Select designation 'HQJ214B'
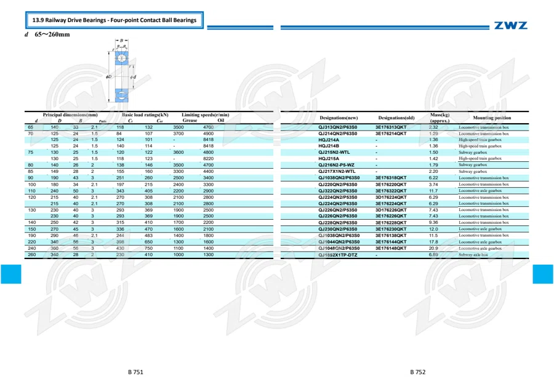 point(329,146)
